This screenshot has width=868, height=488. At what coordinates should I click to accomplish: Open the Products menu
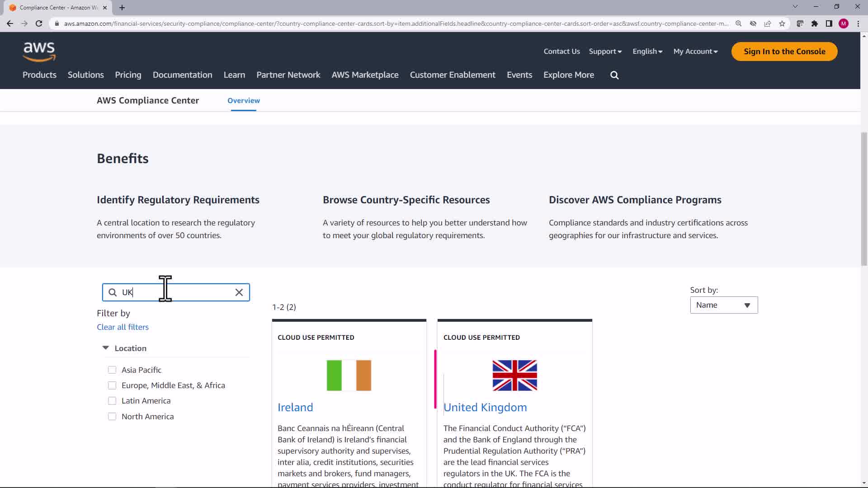pos(39,75)
